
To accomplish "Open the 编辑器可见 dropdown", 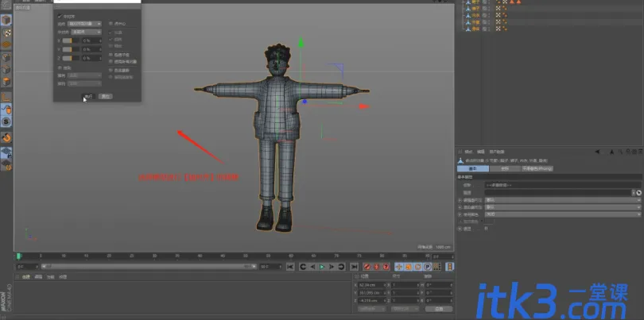I will point(563,200).
